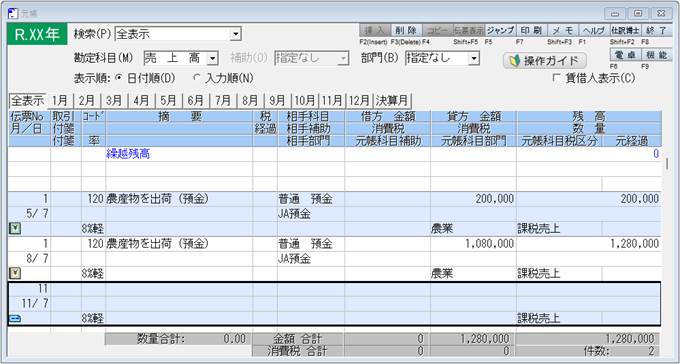Click the R.XX年 year label
The width and height of the screenshot is (680, 364).
click(37, 34)
